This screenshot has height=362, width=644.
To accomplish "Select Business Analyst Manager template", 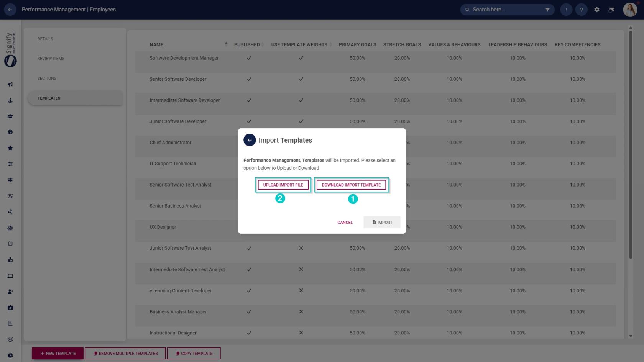I will pos(178,312).
